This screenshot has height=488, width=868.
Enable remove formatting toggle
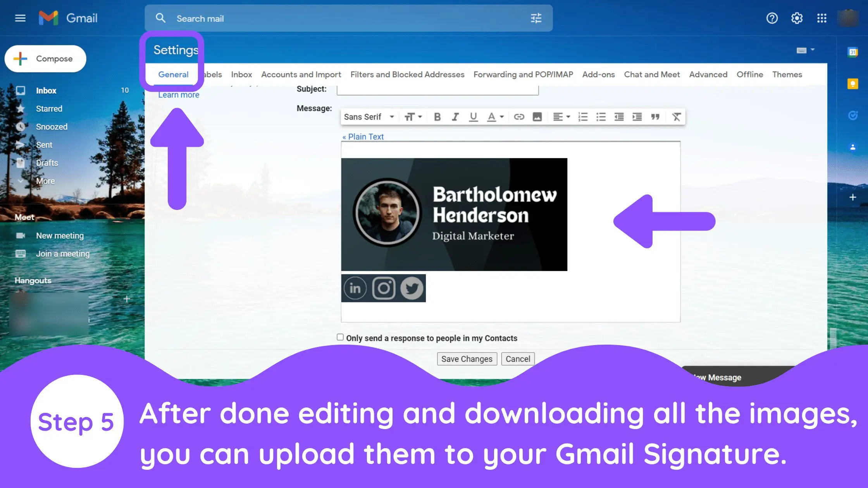pos(677,116)
